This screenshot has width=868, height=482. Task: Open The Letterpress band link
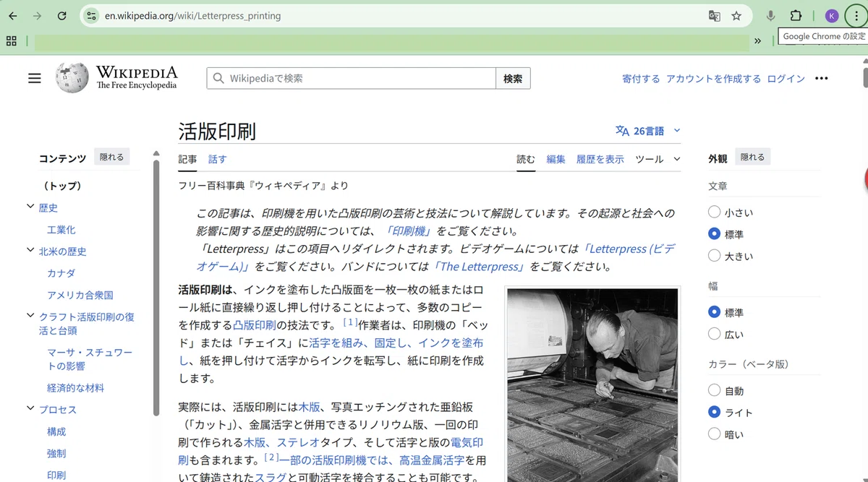480,266
